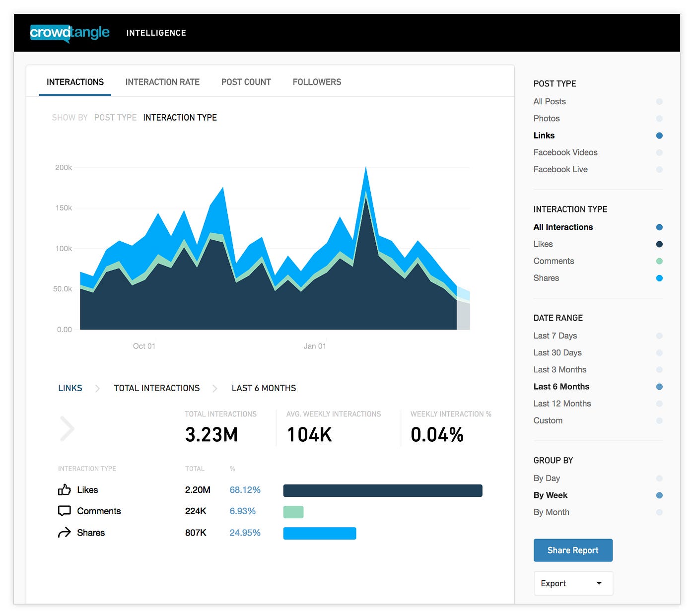Select the Last 30 Days radio dot
The width and height of the screenshot is (695, 616).
coord(659,353)
